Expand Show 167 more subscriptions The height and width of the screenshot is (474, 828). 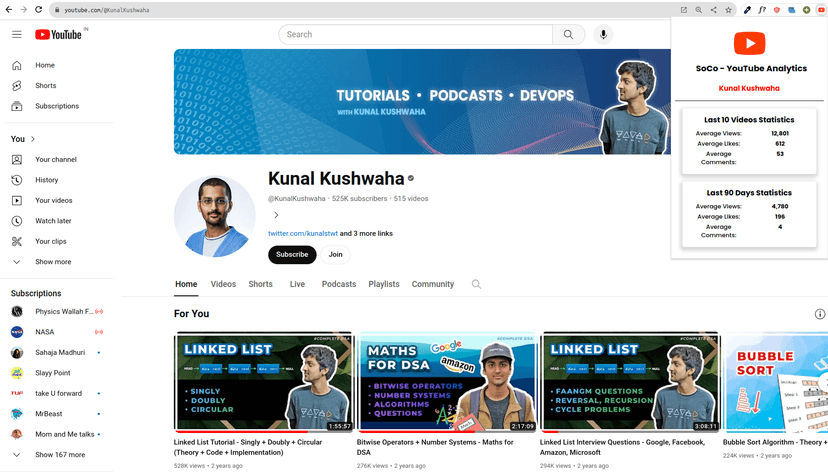(60, 455)
